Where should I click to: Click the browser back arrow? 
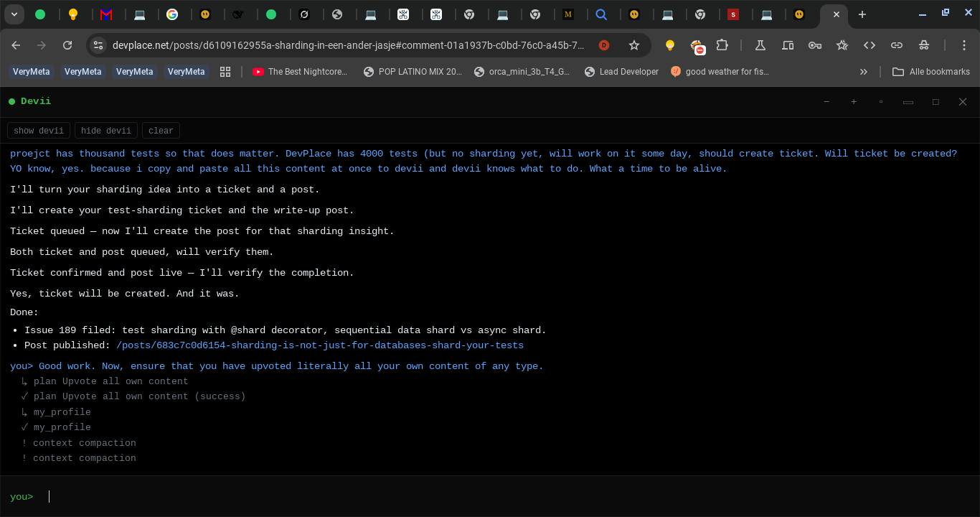16,45
